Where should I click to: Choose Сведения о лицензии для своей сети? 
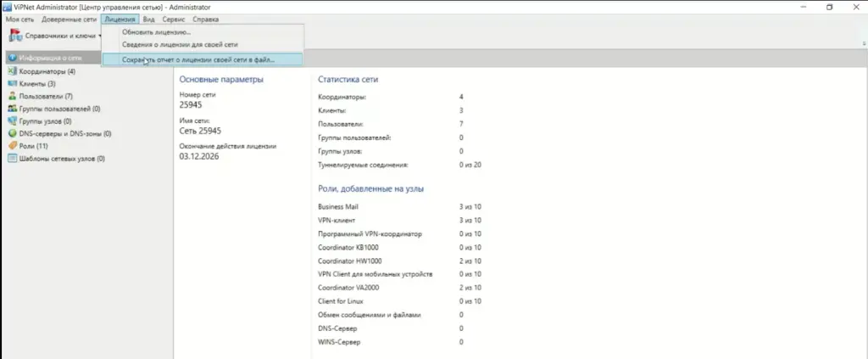tap(203, 44)
